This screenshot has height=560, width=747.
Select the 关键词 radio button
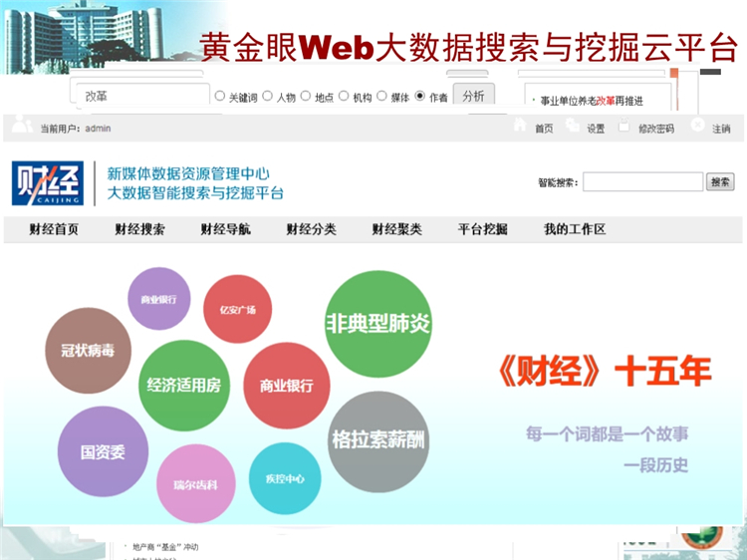220,96
